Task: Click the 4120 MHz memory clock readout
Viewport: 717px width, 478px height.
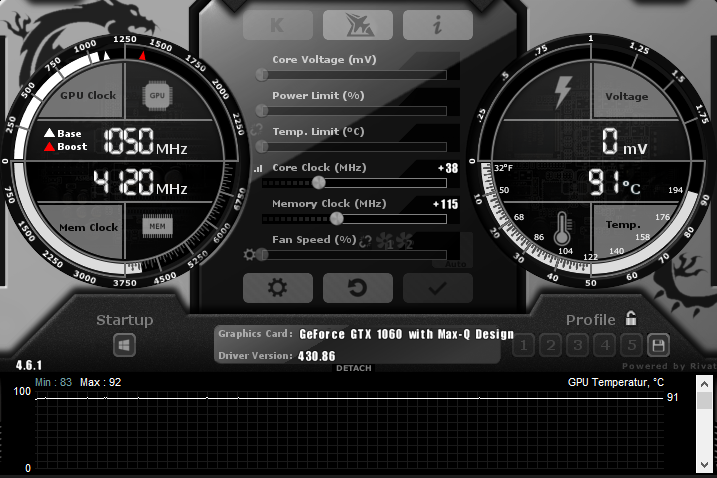Action: (140, 182)
